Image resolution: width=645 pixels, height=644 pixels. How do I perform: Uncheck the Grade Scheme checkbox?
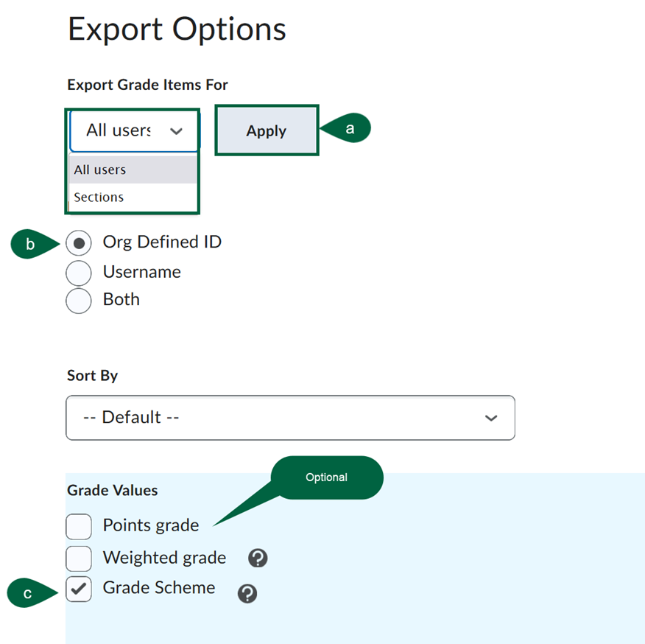(x=78, y=589)
